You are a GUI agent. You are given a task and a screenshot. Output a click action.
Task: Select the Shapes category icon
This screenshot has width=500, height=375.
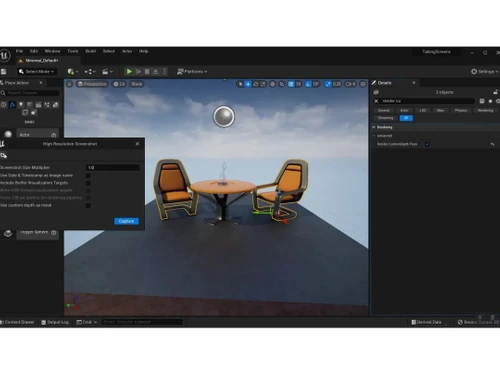click(30, 105)
